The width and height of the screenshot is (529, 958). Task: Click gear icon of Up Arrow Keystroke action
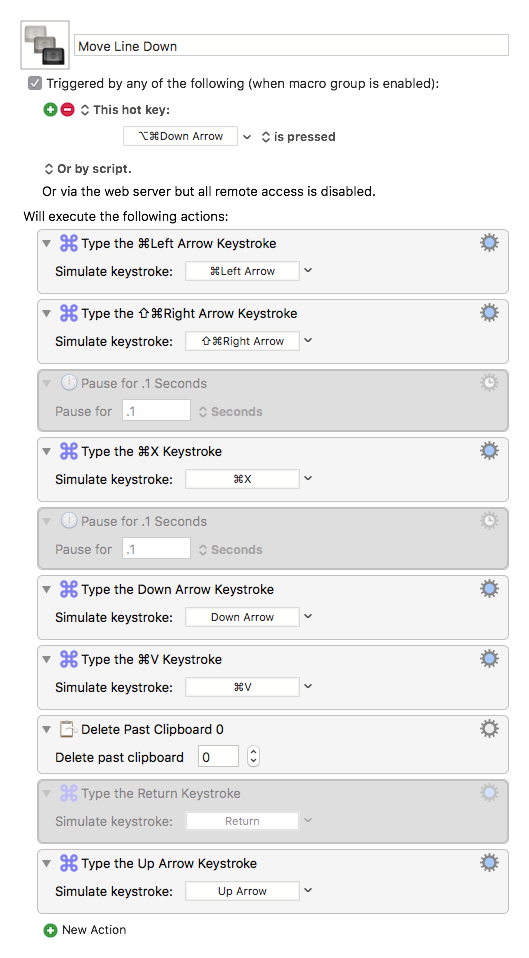pyautogui.click(x=489, y=863)
